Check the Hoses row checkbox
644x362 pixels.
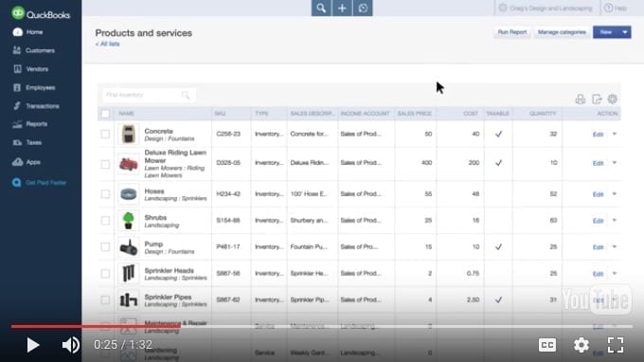[x=105, y=194]
